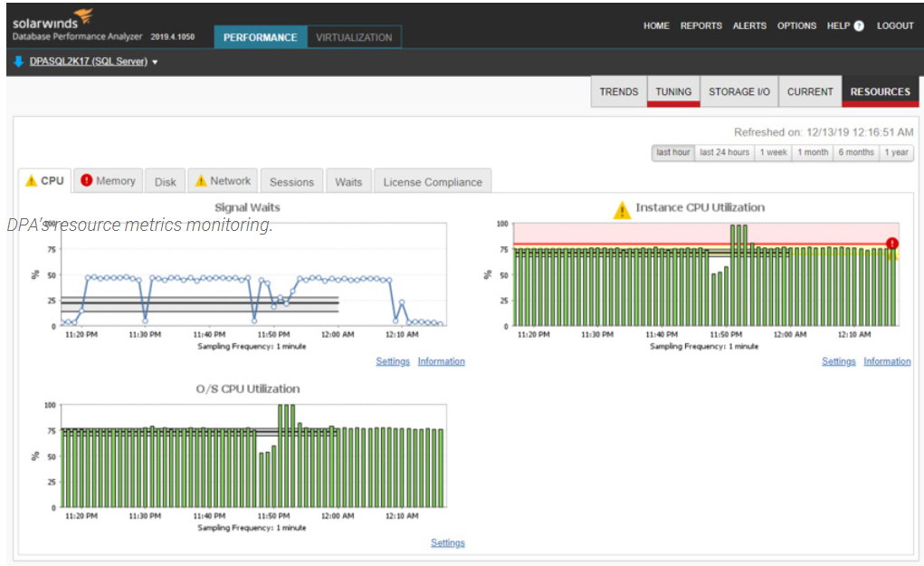Expand the DPASQL2K17 instance dropdown arrow
The image size is (924, 566).
(155, 62)
